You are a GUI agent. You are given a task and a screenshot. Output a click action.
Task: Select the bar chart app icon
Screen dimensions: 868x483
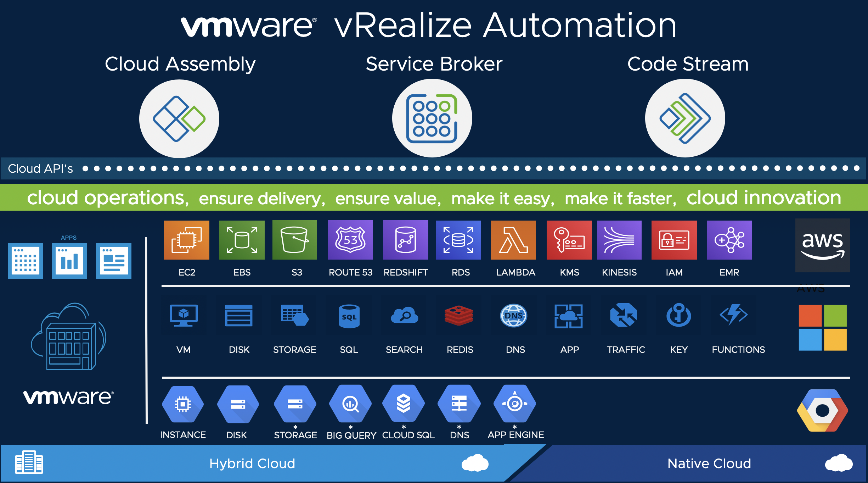[x=69, y=261]
